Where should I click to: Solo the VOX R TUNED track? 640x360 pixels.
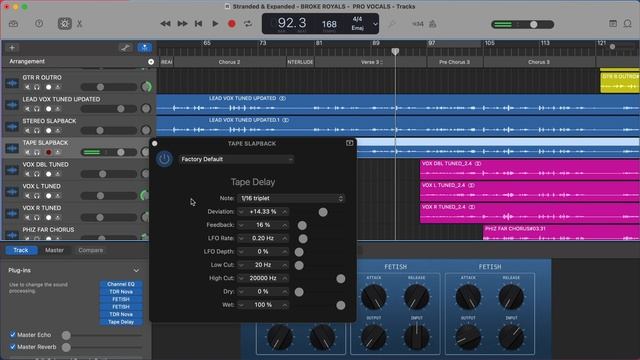[37, 218]
